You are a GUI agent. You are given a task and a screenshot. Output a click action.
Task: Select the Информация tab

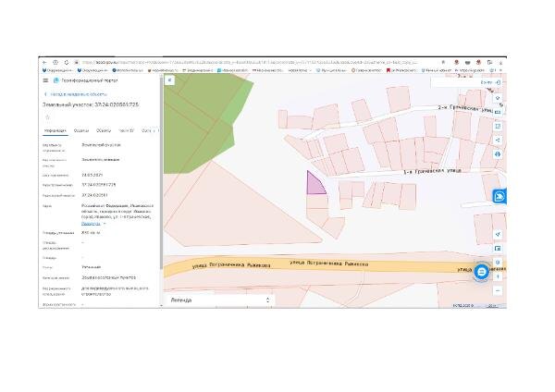point(55,131)
